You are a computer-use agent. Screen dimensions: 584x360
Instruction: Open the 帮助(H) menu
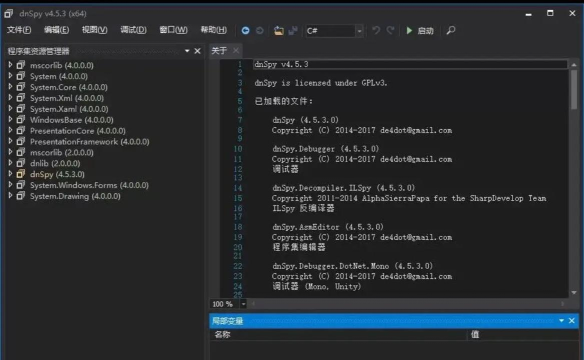(213, 30)
